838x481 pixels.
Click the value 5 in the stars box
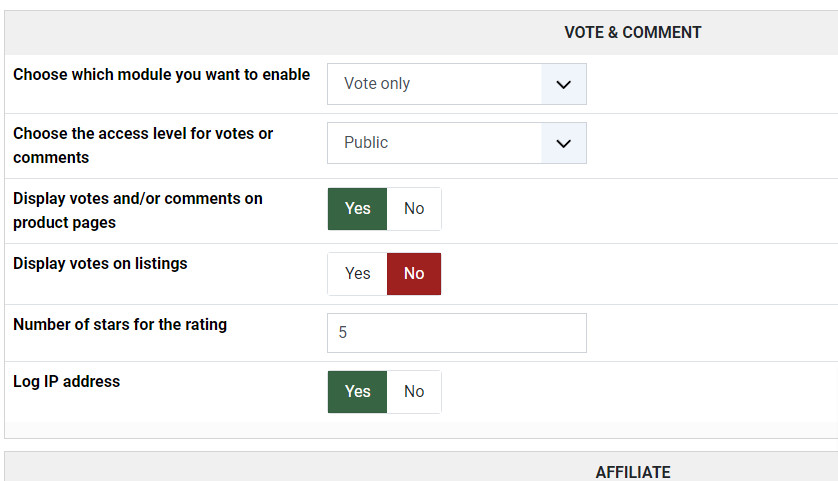point(343,333)
